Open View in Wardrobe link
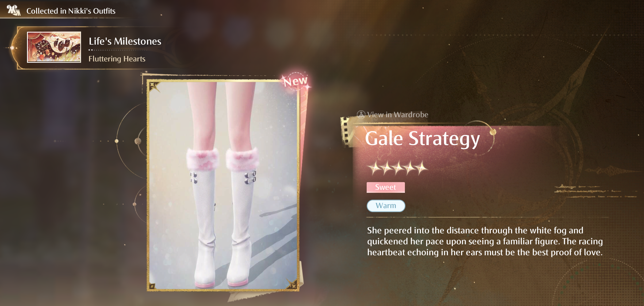 pyautogui.click(x=397, y=115)
